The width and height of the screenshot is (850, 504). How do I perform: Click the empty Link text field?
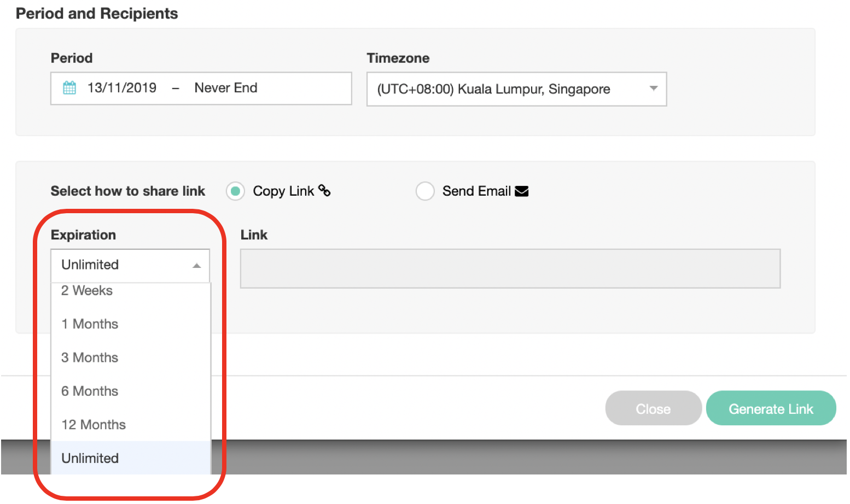click(510, 268)
